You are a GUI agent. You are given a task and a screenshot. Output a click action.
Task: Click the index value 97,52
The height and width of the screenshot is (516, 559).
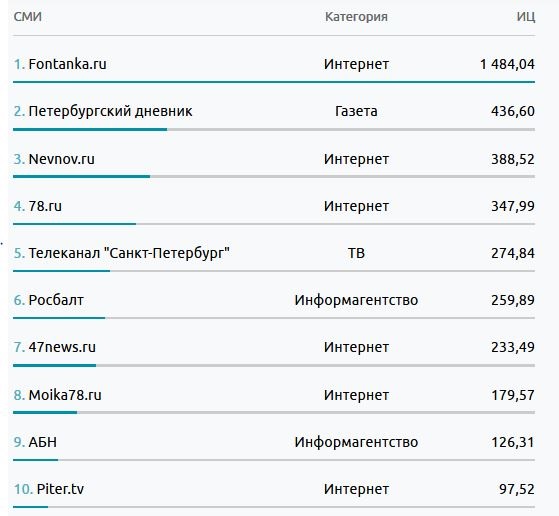click(x=517, y=489)
